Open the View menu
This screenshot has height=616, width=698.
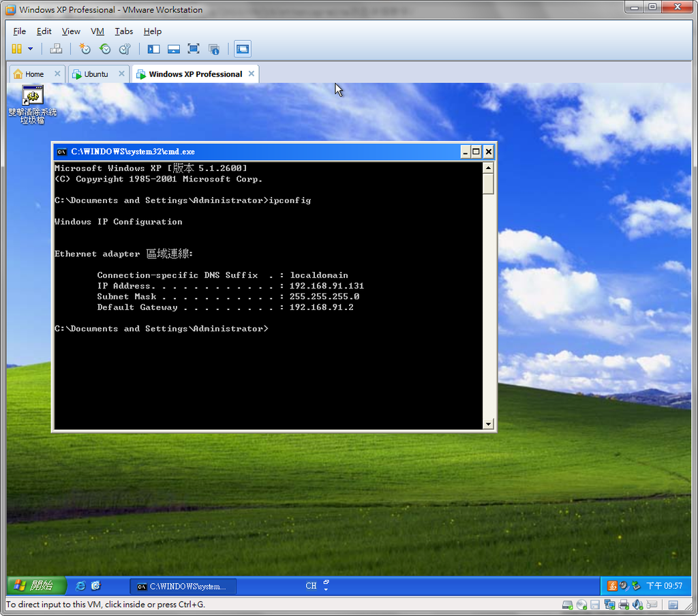(x=71, y=31)
